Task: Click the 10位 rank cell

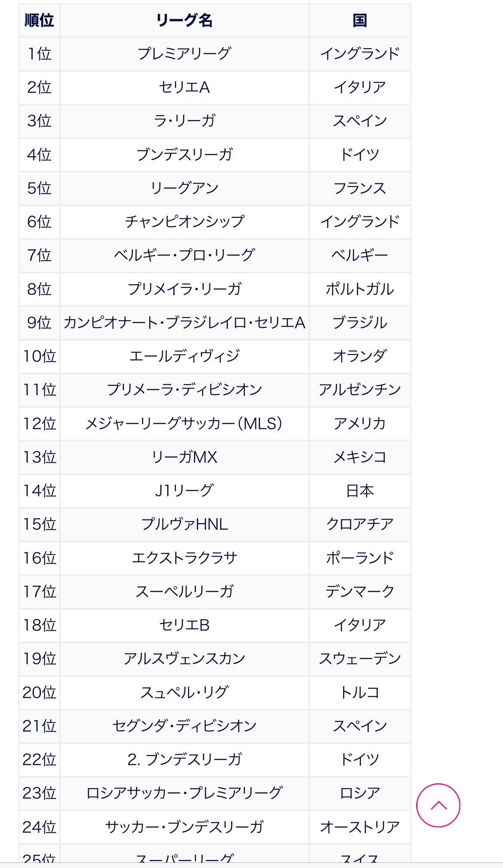Action: (39, 356)
